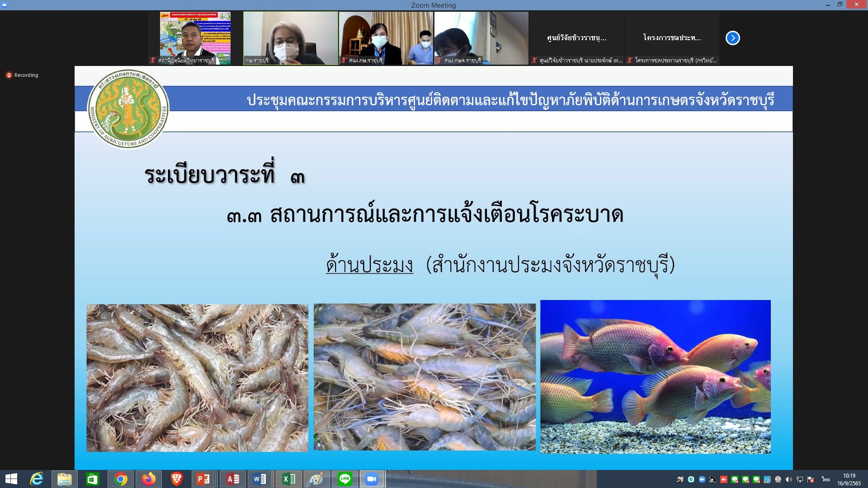
Task: Click the taskbar clock and date
Action: pos(849,479)
